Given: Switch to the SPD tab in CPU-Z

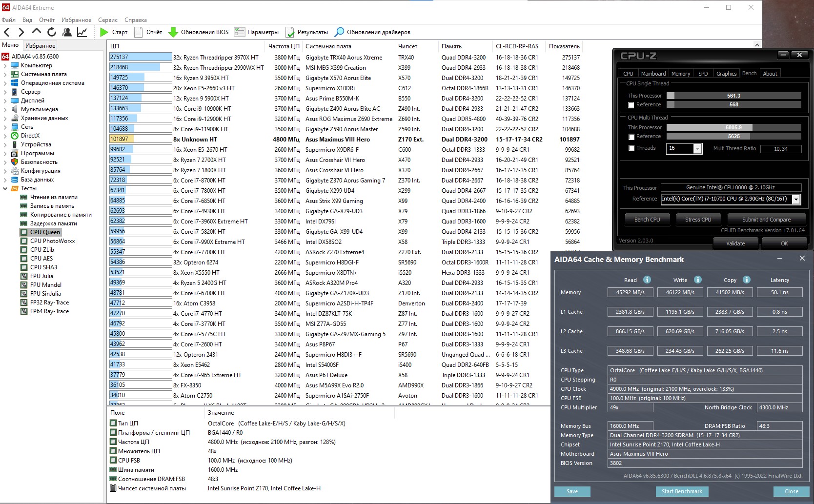Looking at the screenshot, I should 703,74.
